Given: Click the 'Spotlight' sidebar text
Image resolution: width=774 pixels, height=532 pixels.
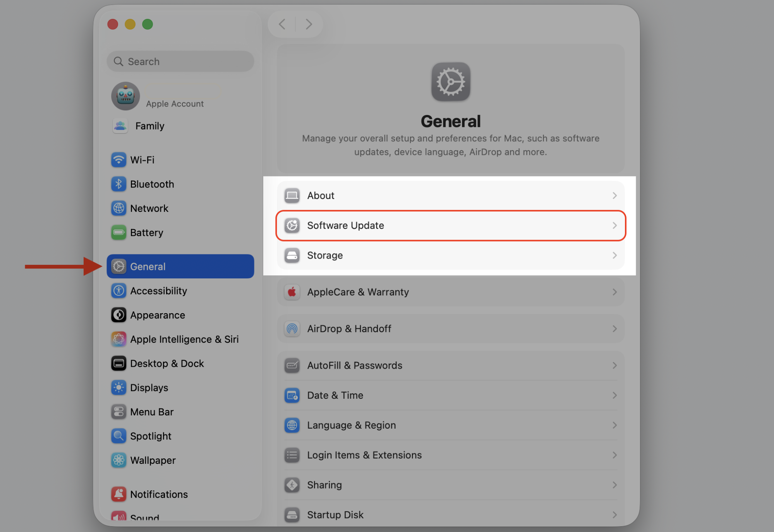Looking at the screenshot, I should (x=151, y=436).
